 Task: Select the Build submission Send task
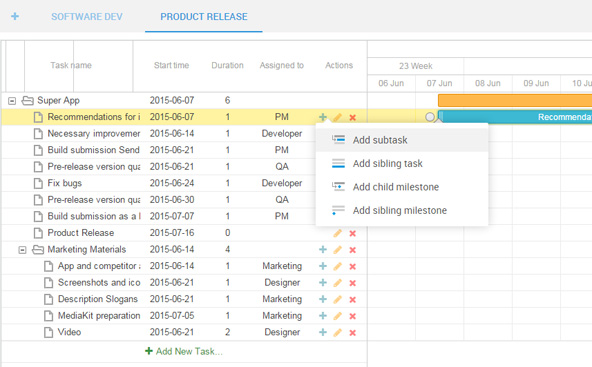93,150
